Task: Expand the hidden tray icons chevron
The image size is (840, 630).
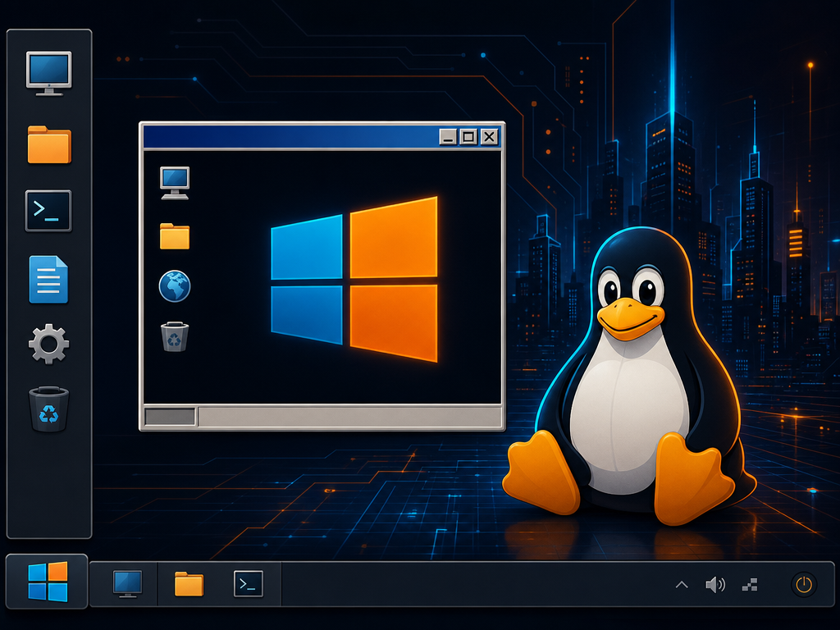Action: (x=682, y=584)
